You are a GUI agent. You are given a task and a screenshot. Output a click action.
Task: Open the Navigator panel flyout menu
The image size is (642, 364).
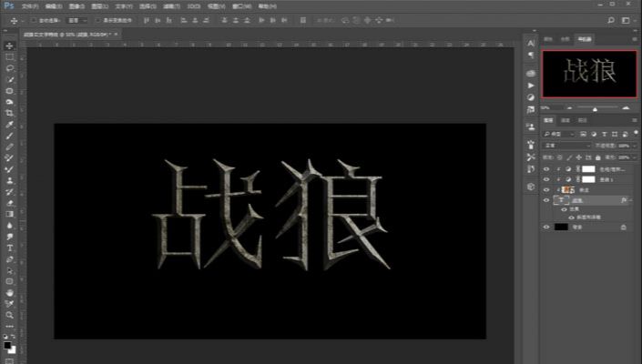coord(635,39)
